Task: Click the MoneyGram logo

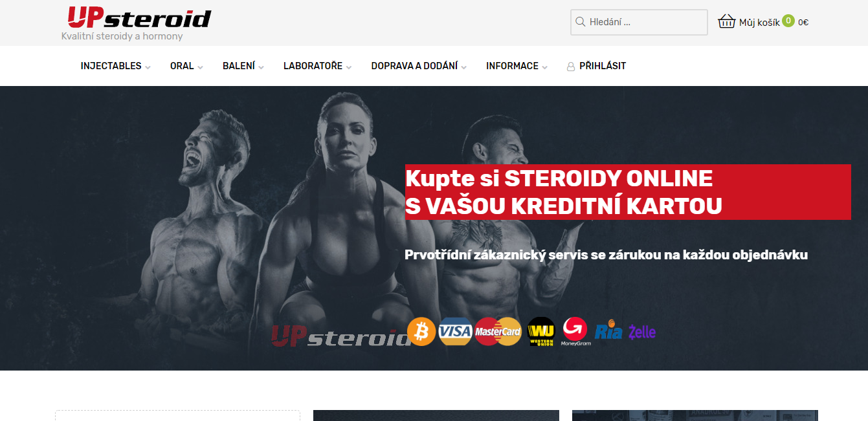Action: click(575, 331)
